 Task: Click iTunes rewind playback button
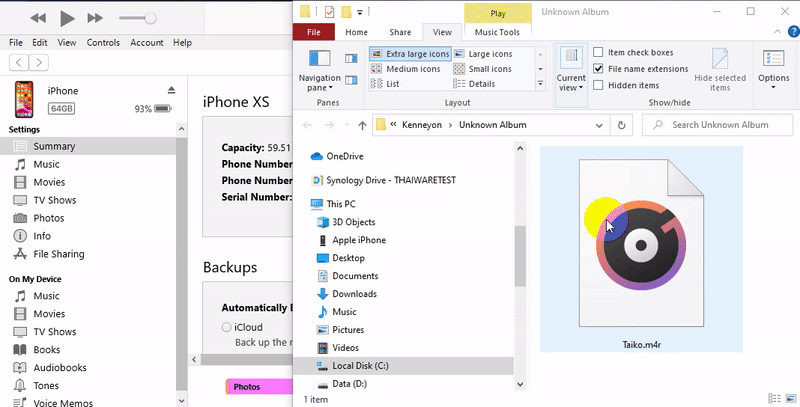[x=38, y=18]
